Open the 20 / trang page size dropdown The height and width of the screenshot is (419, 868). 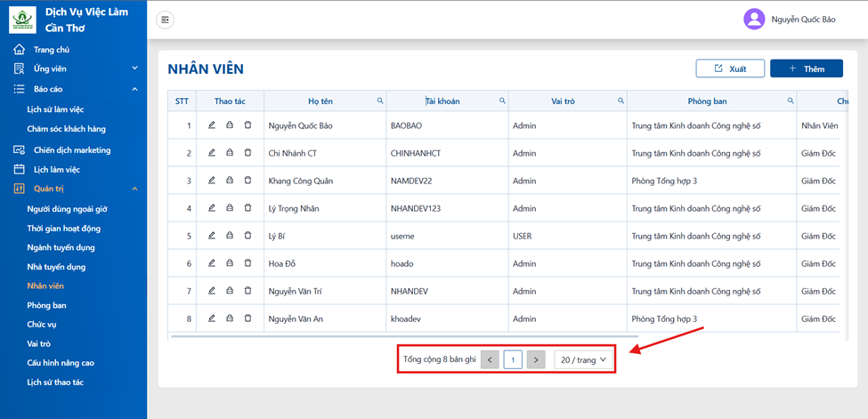(x=583, y=359)
